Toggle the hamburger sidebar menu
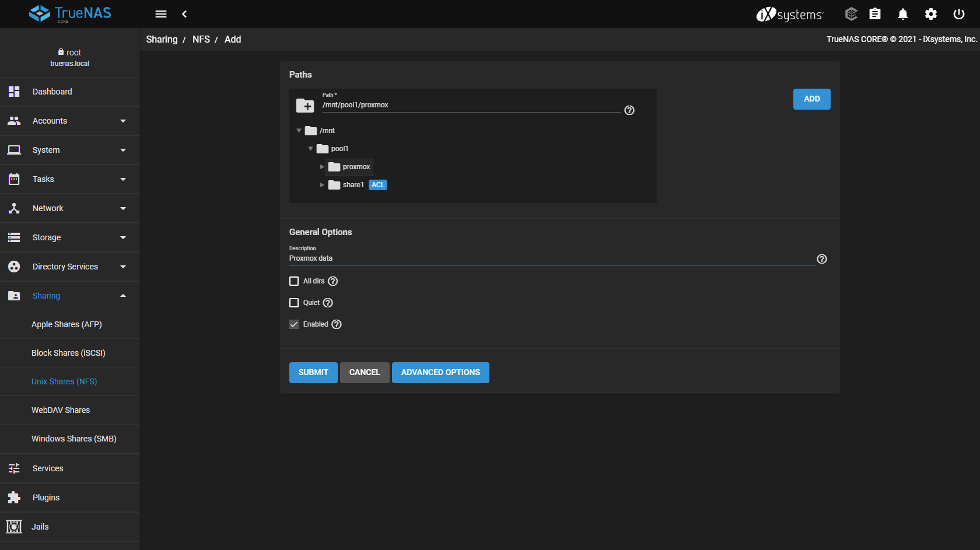 tap(161, 14)
